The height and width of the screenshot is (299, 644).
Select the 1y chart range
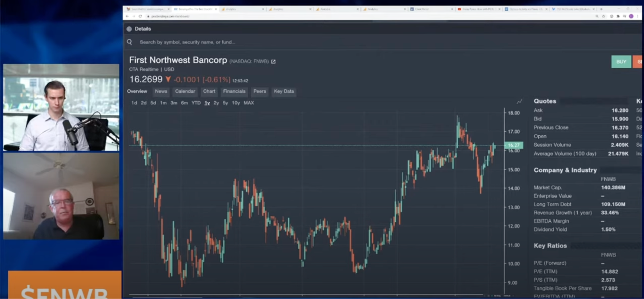point(207,103)
